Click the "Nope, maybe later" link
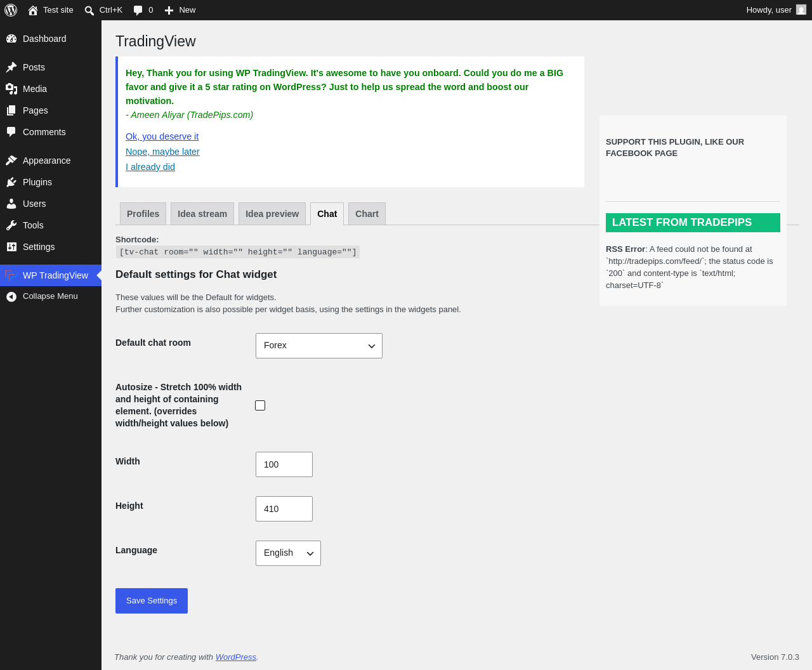812x670 pixels. click(x=162, y=152)
